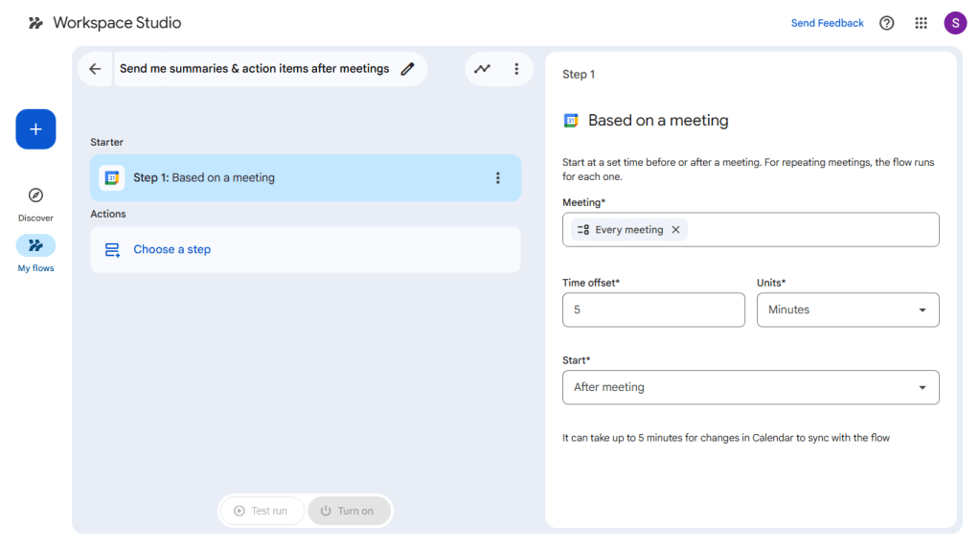Click the Time offset input field

pos(653,310)
